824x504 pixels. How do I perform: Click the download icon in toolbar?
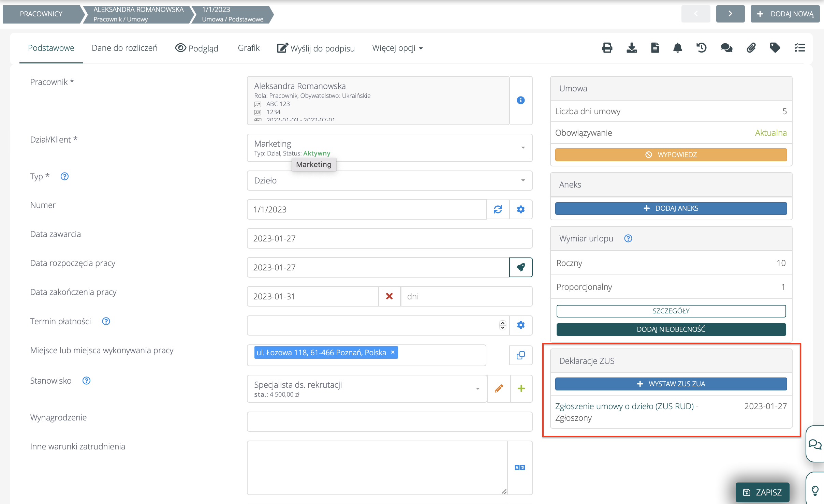[x=632, y=48]
